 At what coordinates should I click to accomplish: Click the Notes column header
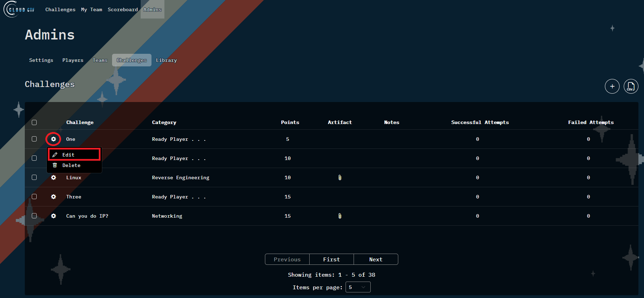(392, 122)
